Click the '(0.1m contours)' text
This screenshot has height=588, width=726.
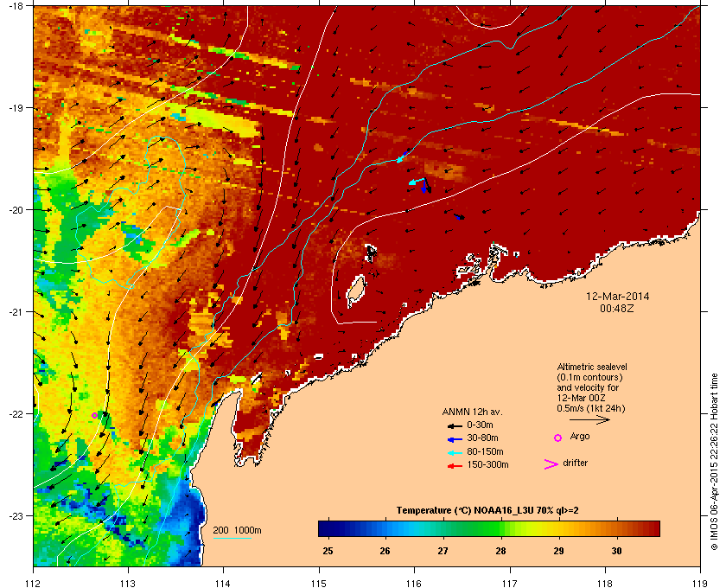[589, 377]
